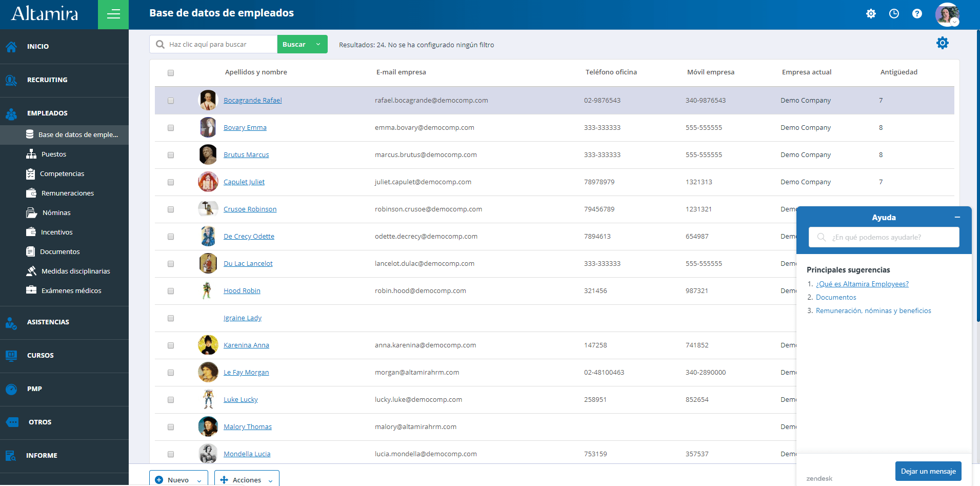Click Dejar un mensaje button
Screen dimensions: 980x486
928,471
